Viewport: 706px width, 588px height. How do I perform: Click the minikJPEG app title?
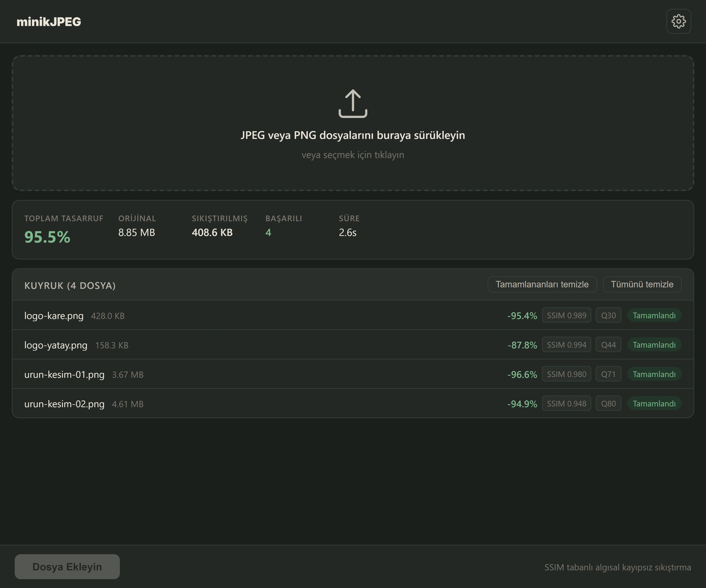[49, 21]
